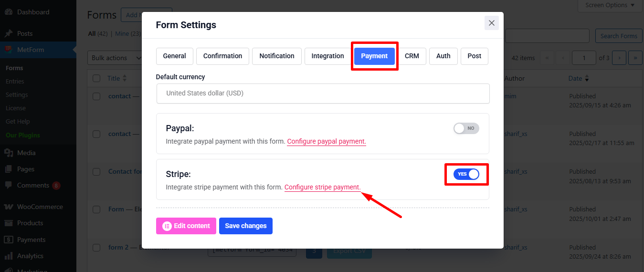Follow the Configure stripe payment link
Screen dimensions: 644x272
coord(322,188)
